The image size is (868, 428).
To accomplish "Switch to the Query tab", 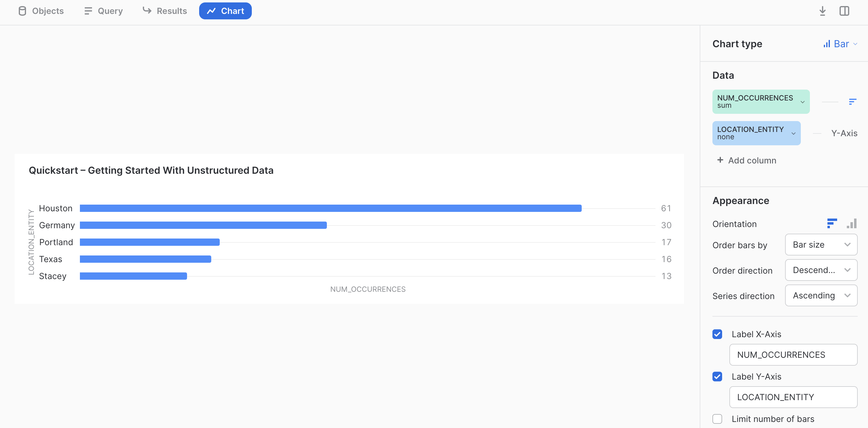I will pos(104,11).
